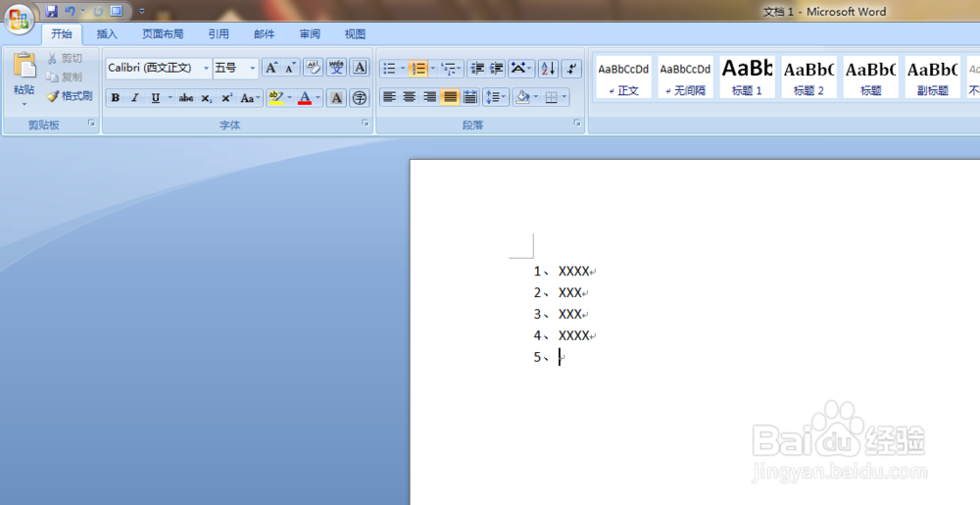This screenshot has width=980, height=505.
Task: Open the borders dropdown arrow
Action: (x=564, y=97)
